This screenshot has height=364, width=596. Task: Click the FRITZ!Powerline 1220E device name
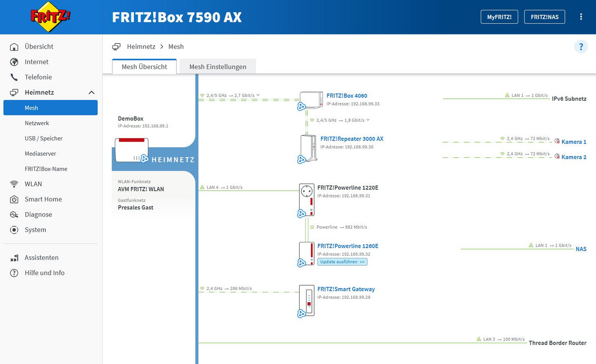pyautogui.click(x=348, y=188)
